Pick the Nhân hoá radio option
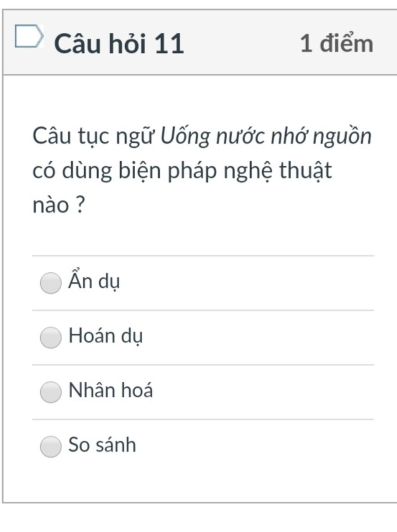Image resolution: width=397 pixels, height=532 pixels. coord(51,392)
